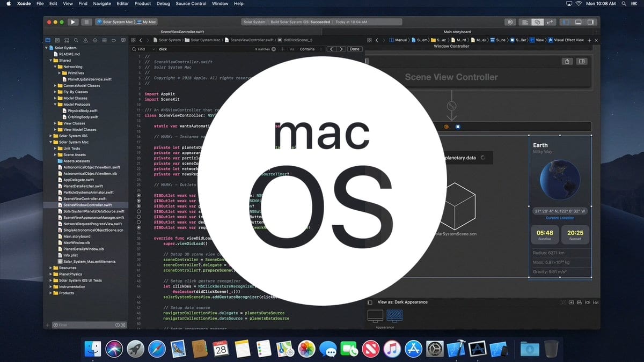The height and width of the screenshot is (362, 644).
Task: Expand the Resources folder
Action: click(x=51, y=268)
